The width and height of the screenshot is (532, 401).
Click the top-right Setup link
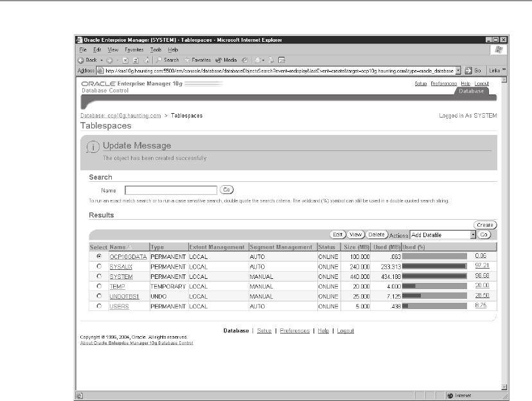[x=421, y=84]
